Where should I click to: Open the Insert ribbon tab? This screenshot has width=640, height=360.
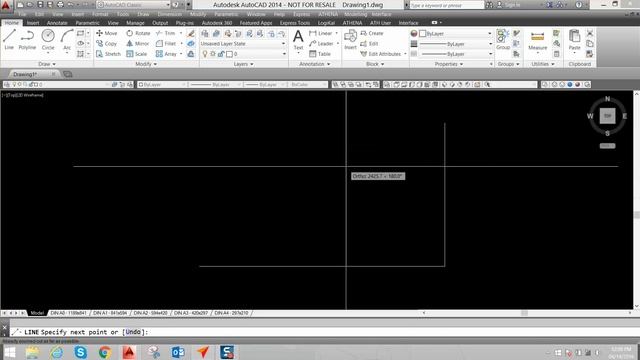click(x=33, y=23)
